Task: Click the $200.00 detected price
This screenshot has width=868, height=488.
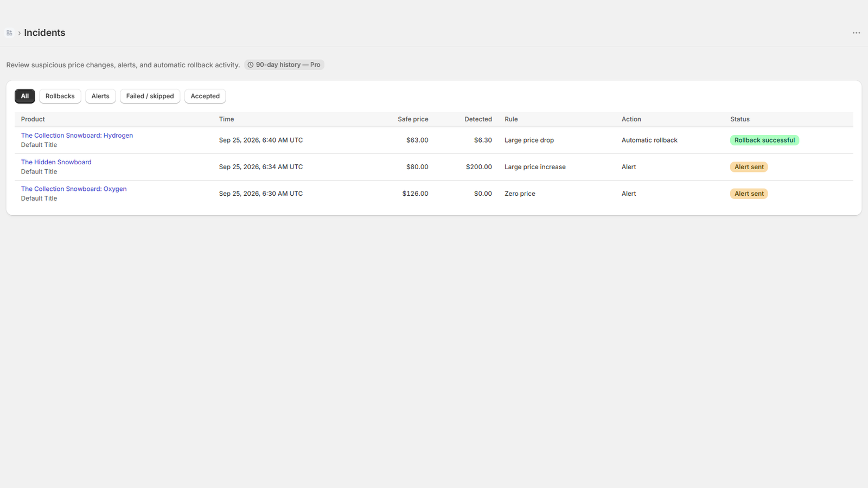Action: 479,167
